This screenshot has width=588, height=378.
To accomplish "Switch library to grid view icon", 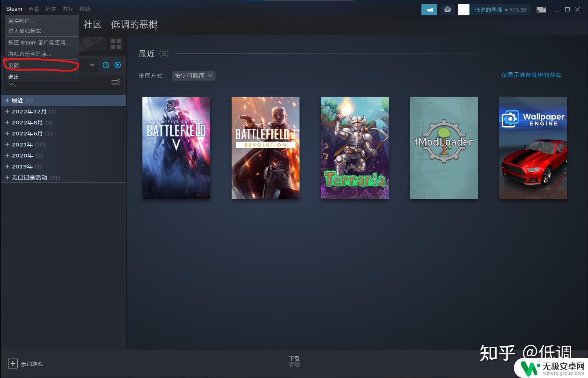I will point(116,44).
